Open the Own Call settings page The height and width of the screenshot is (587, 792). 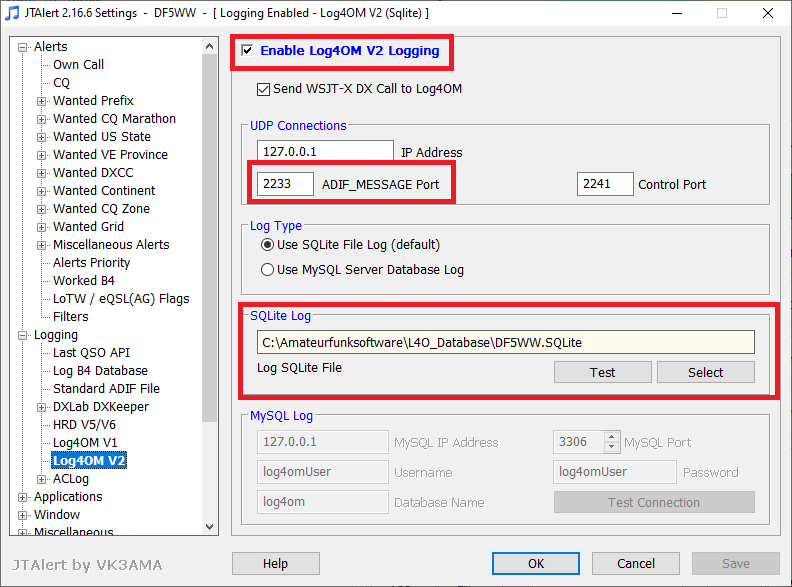pos(78,65)
